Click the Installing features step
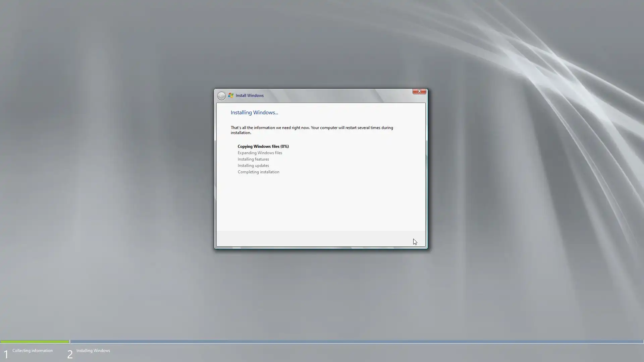644x362 pixels. (x=253, y=159)
